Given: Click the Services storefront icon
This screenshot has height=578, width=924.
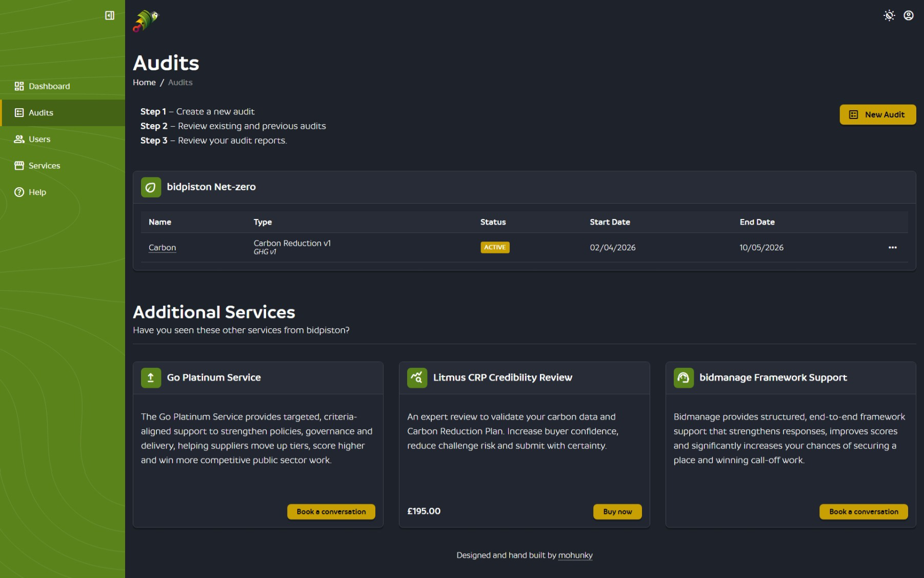Looking at the screenshot, I should click(19, 166).
